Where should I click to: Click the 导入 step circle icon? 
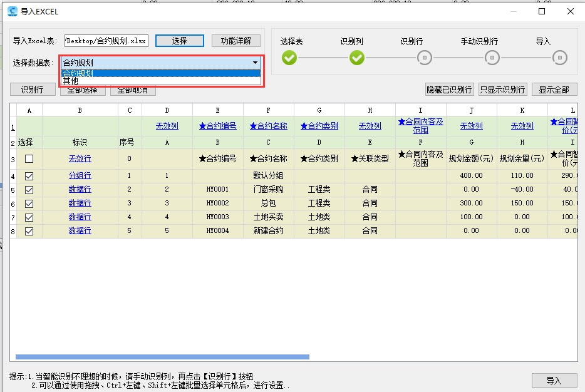coord(559,58)
